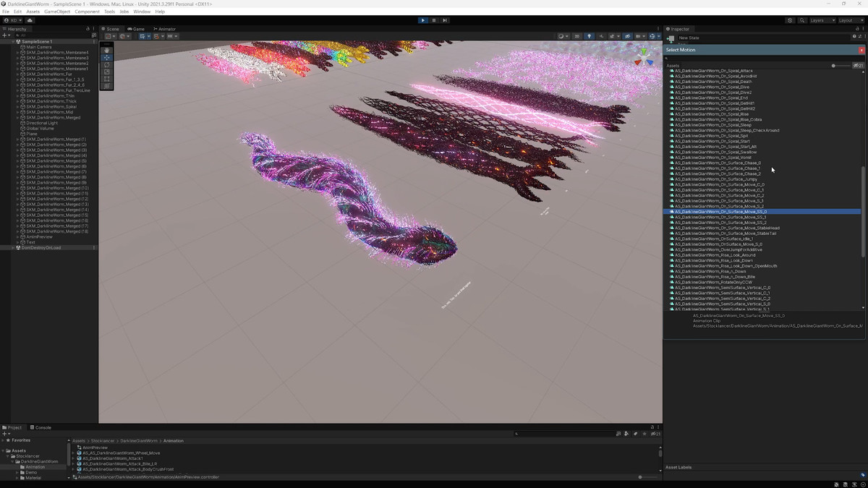Click the Play button in toolbar

423,20
